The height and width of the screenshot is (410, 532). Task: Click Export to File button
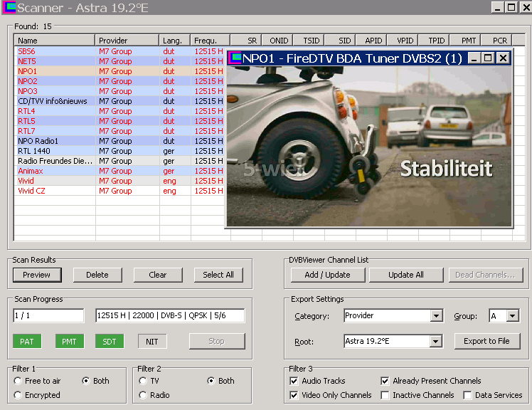click(x=487, y=341)
